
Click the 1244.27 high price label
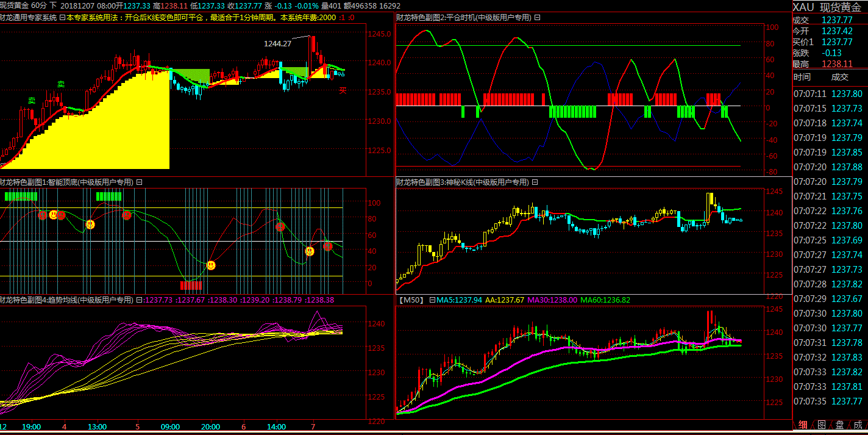tap(277, 43)
